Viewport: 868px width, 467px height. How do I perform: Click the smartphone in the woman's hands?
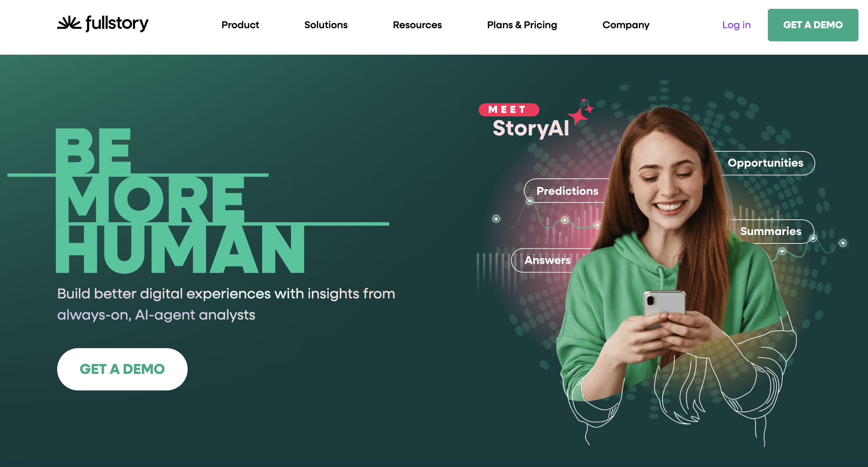click(x=664, y=308)
